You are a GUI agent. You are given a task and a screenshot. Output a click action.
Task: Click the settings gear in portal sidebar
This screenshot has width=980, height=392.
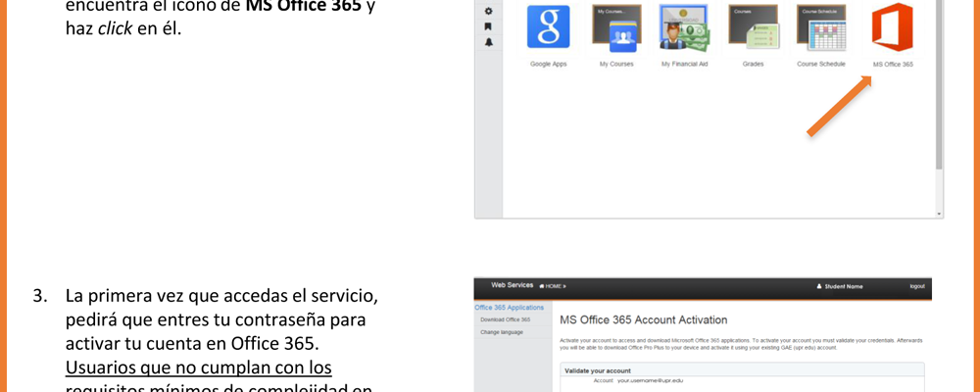[489, 11]
